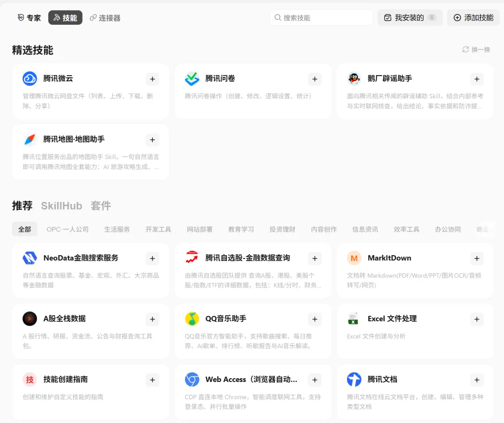Click the 腾讯问卷 checkmark logo icon
Image resolution: width=504 pixels, height=423 pixels.
[192, 79]
